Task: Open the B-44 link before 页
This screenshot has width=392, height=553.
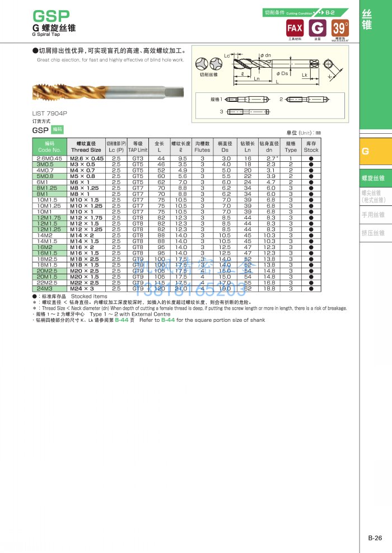Action: pyautogui.click(x=122, y=320)
